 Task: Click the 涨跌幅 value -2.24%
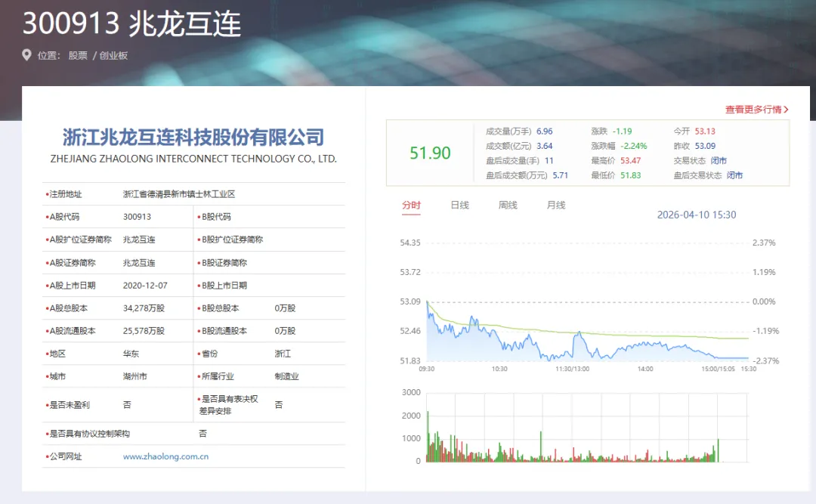634,146
